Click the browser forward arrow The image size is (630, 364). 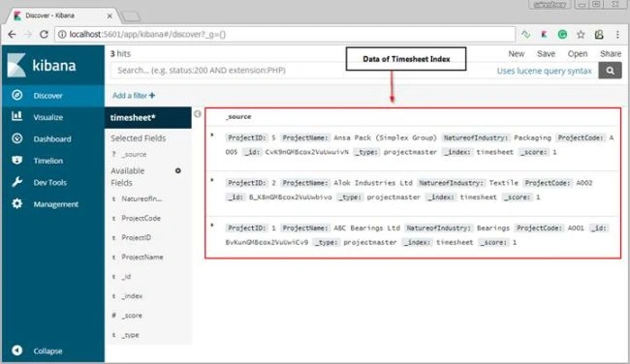28,35
